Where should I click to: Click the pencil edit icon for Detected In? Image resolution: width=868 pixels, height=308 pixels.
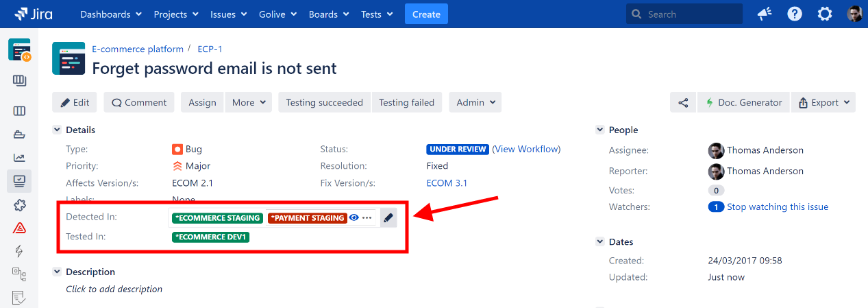(388, 218)
